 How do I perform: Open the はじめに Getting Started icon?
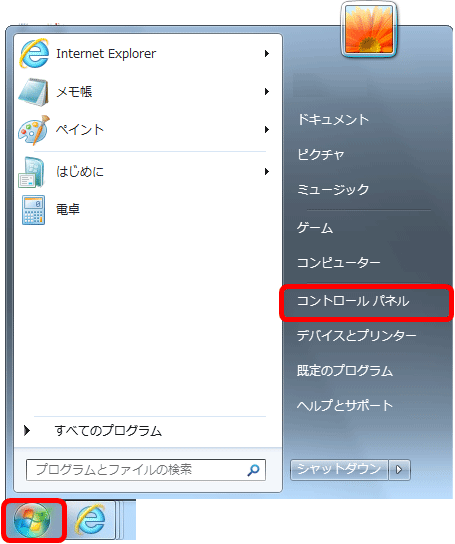pyautogui.click(x=32, y=172)
